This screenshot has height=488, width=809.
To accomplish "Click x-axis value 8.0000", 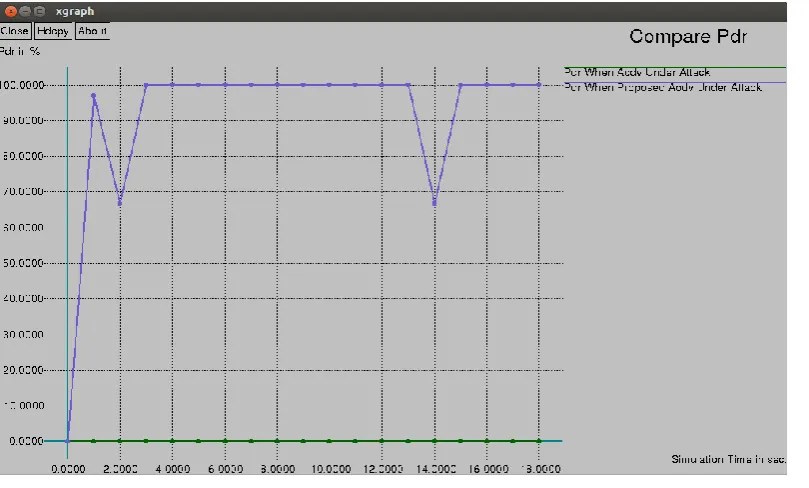I will (278, 469).
